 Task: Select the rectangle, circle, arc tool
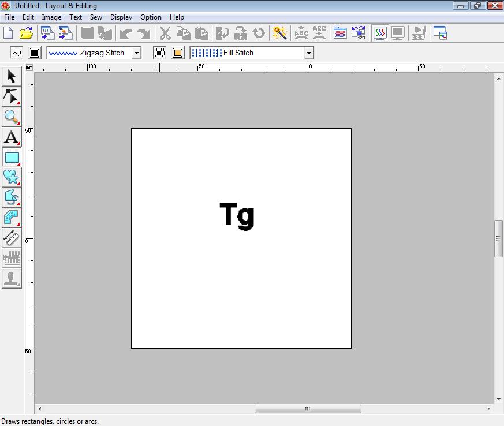(x=12, y=158)
